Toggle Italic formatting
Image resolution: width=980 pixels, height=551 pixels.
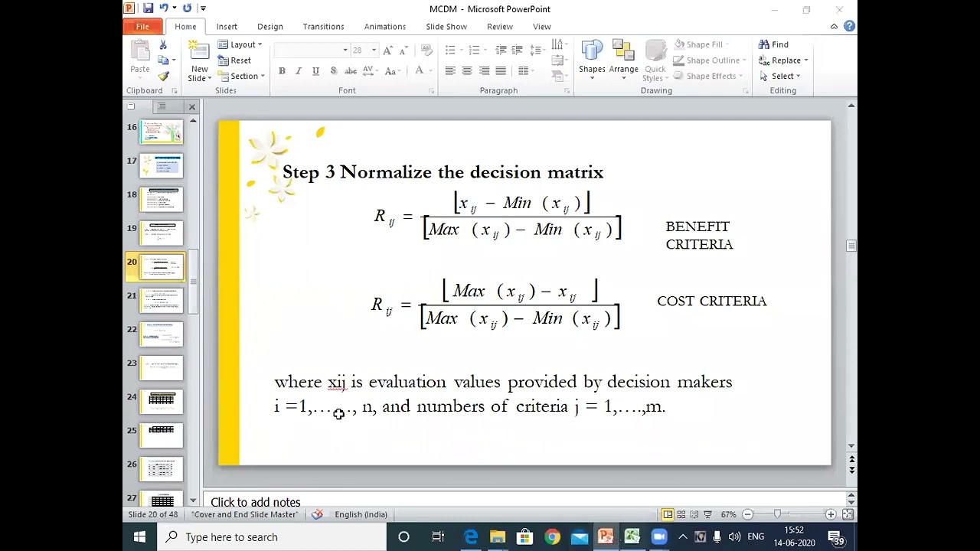point(299,71)
